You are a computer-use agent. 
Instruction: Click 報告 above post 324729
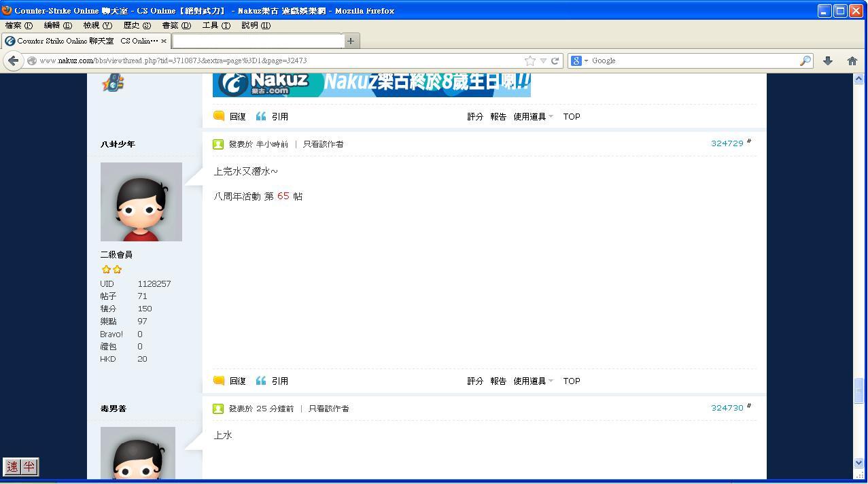(x=498, y=117)
